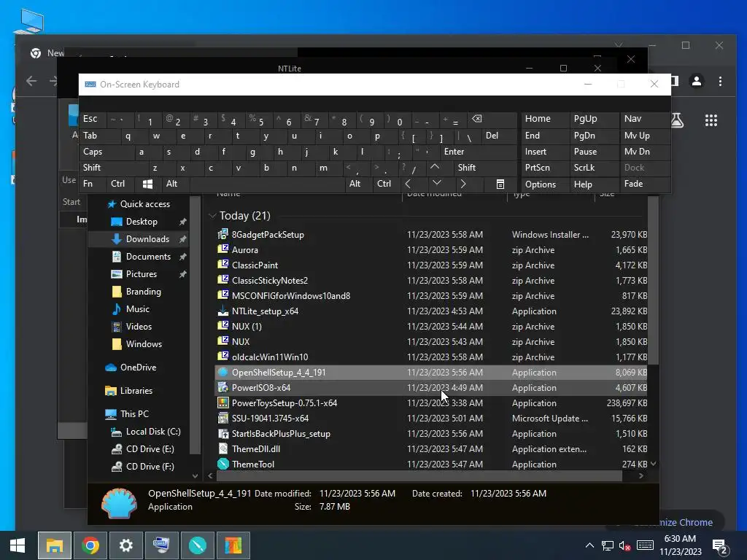Select the StartIsBackPlusPlus_setup icon
The width and height of the screenshot is (747, 560).
coord(222,433)
